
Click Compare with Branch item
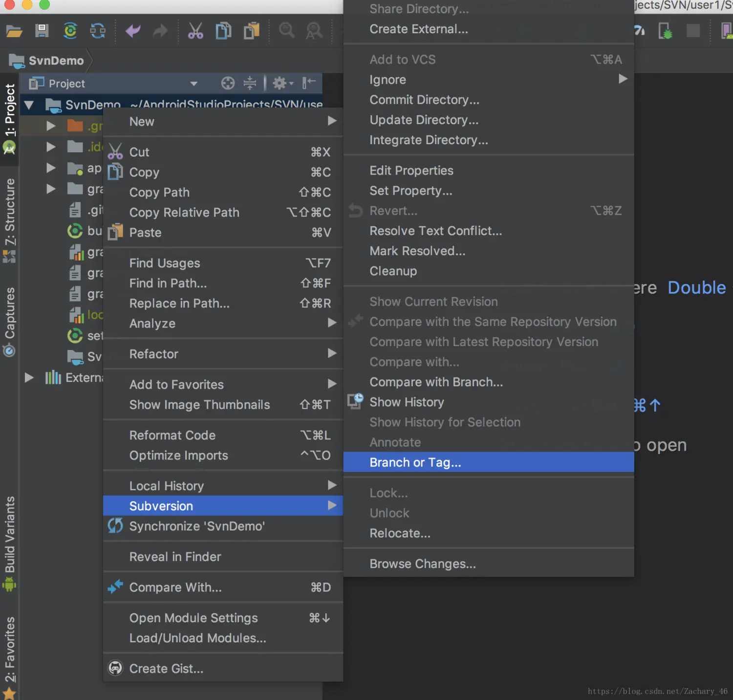coord(489,382)
